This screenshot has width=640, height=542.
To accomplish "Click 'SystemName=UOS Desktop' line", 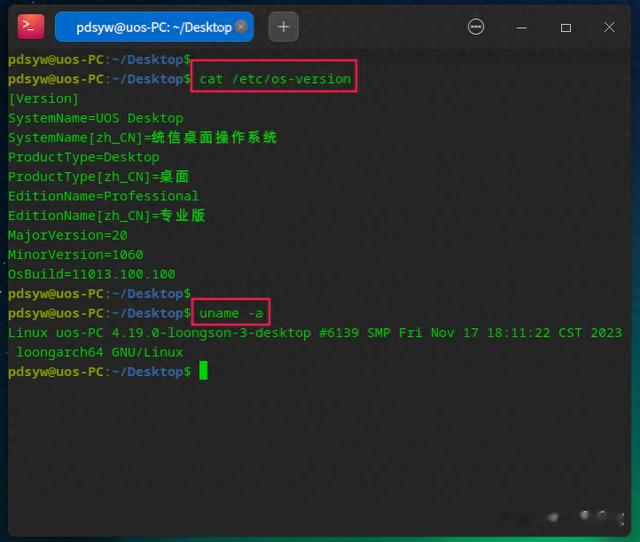I will click(96, 118).
